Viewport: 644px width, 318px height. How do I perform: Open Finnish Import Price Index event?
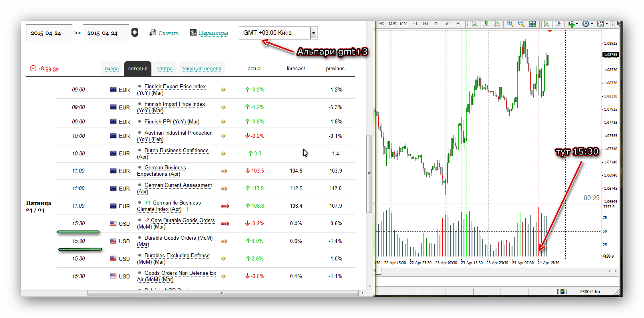pos(171,107)
